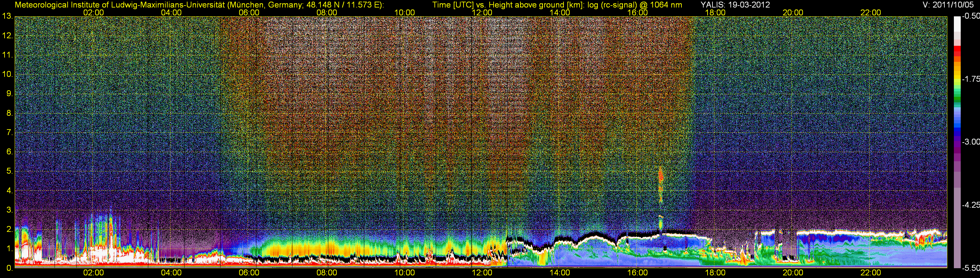This screenshot has width=980, height=278.
Task: Pick the white top band of the color scale
Action: [957, 24]
